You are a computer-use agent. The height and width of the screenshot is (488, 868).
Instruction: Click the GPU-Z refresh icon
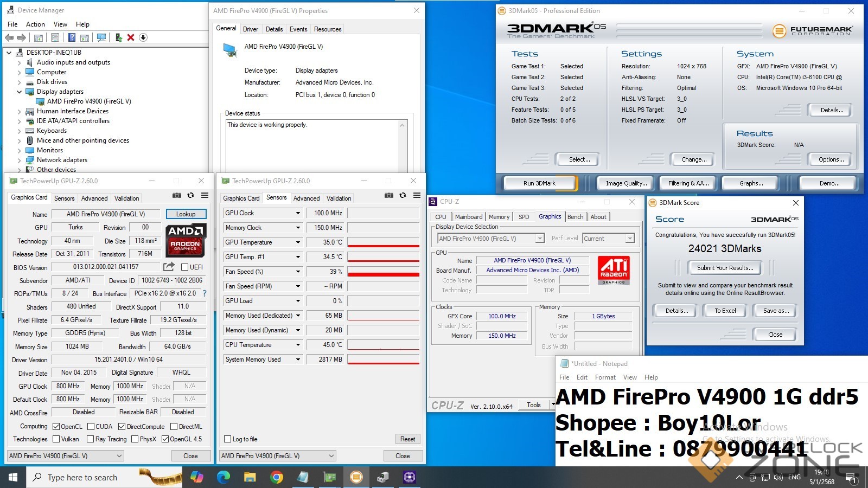(x=190, y=196)
